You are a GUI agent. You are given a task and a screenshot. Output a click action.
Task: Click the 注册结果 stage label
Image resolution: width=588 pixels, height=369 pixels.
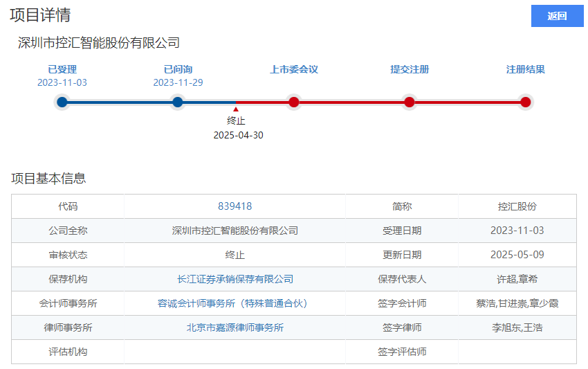tap(526, 69)
